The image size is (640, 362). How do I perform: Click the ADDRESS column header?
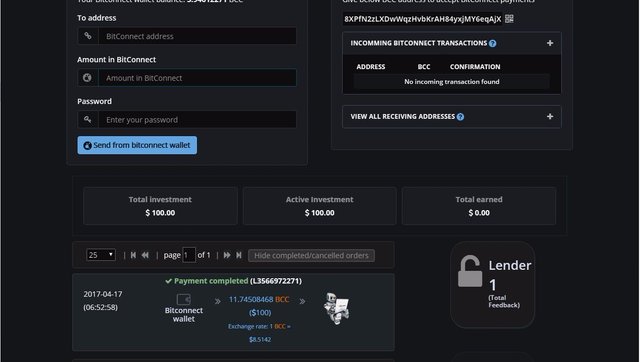pyautogui.click(x=371, y=67)
